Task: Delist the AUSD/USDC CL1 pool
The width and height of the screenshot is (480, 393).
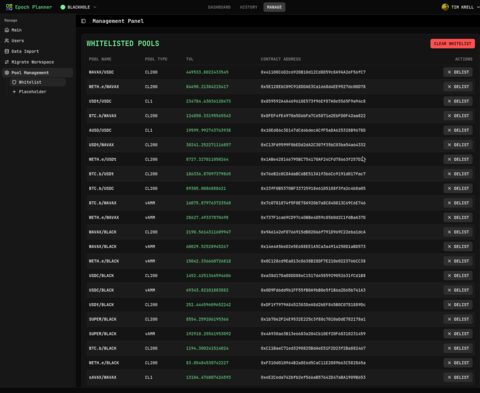Action: point(458,130)
